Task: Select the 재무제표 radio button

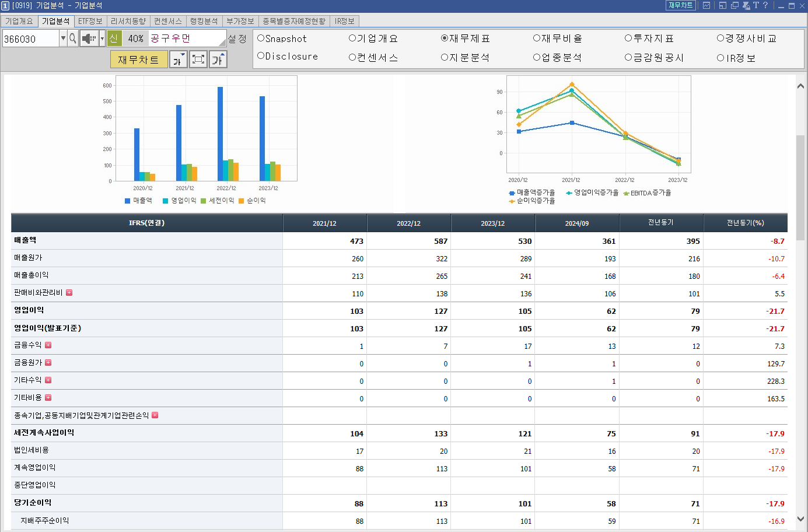Action: (445, 38)
